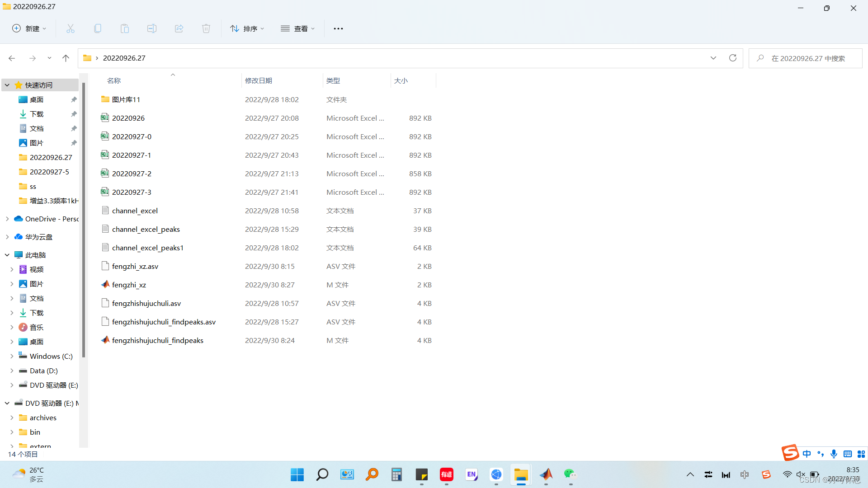Click the Copy icon in toolbar
868x488 pixels.
click(98, 28)
